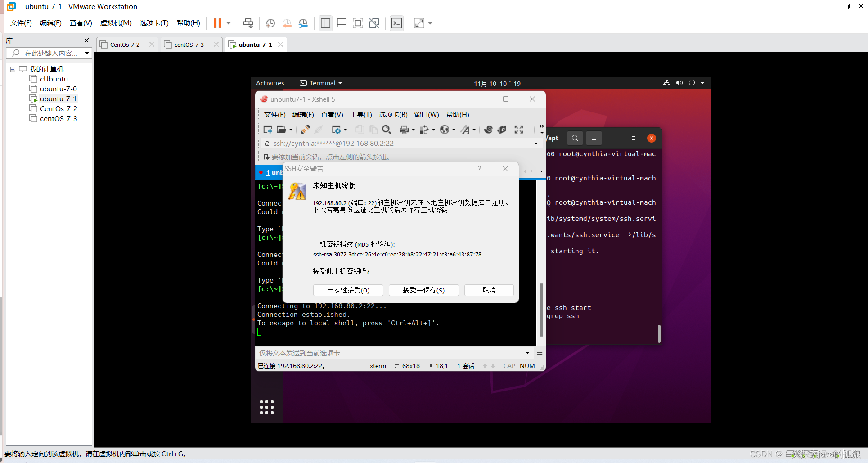Collapse the 我的计算机 tree node

click(13, 69)
